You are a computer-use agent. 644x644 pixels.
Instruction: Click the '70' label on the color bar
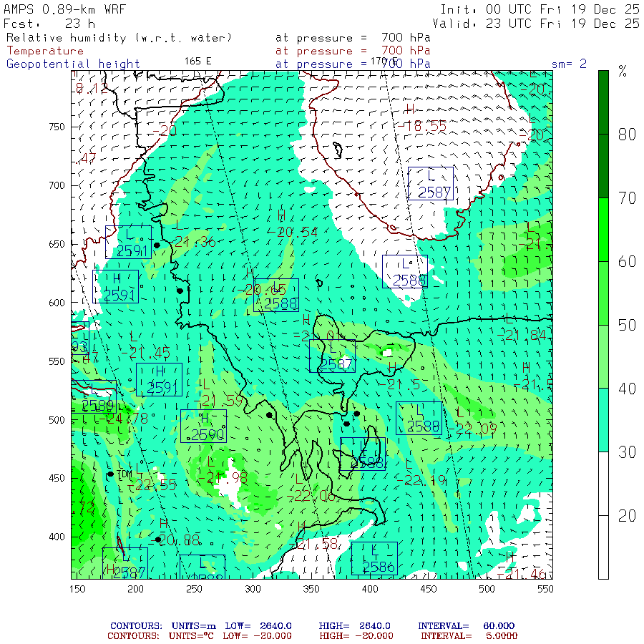pyautogui.click(x=627, y=198)
